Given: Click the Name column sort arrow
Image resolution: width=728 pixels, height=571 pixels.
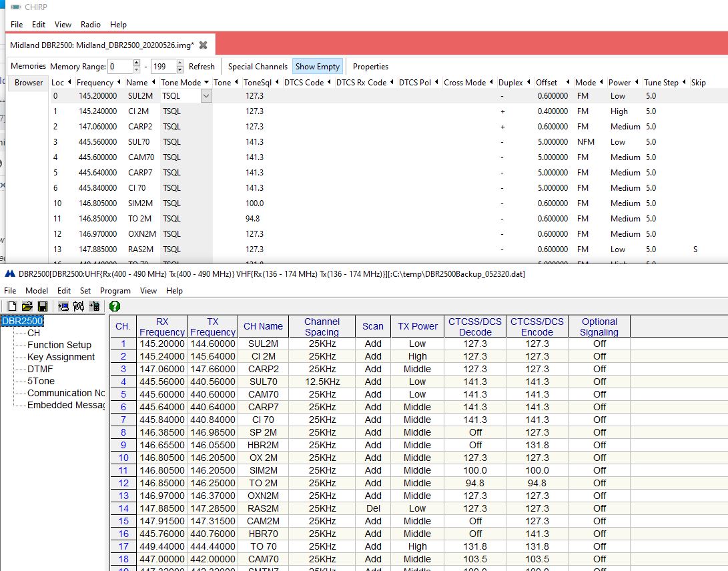Looking at the screenshot, I should point(153,82).
